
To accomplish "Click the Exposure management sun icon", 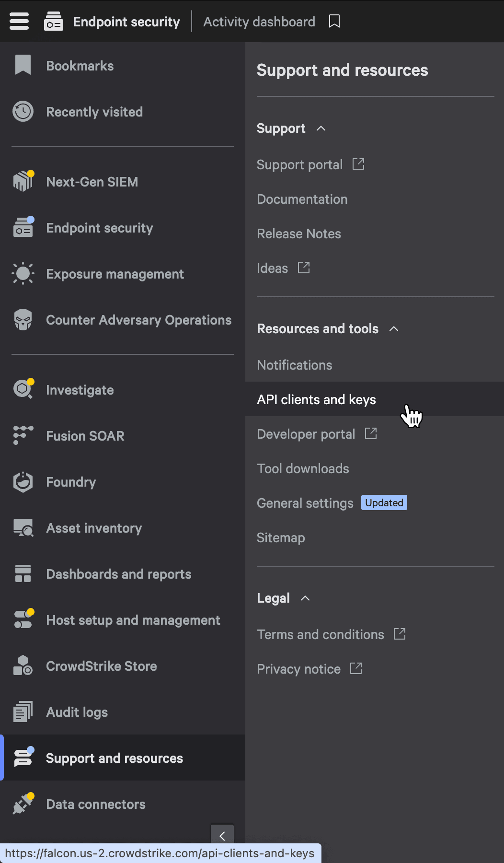I will coord(23,273).
